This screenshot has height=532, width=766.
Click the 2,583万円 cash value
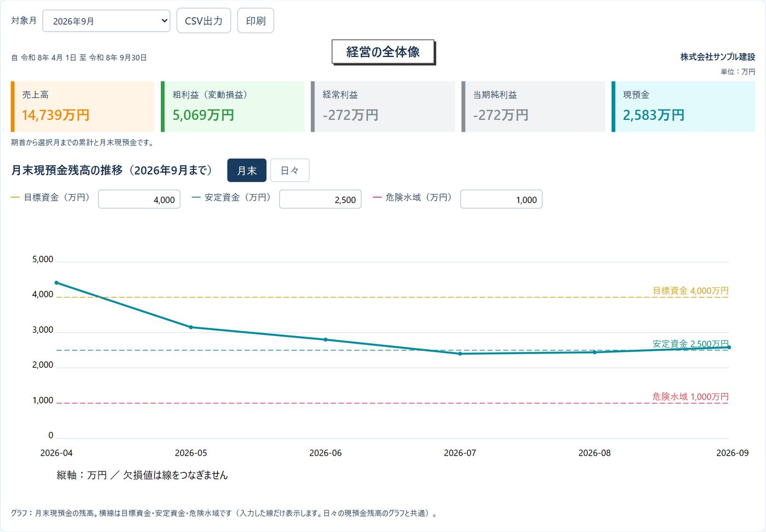[x=653, y=115]
